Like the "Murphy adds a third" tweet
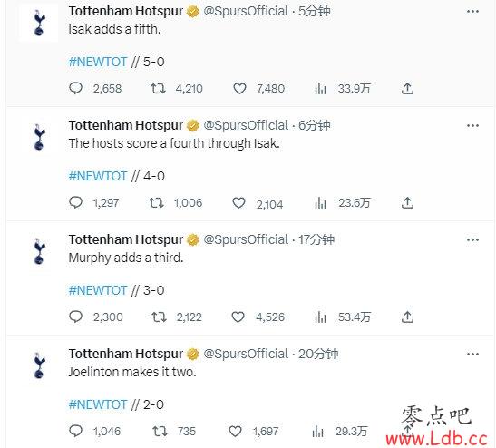The image size is (496, 448). click(x=238, y=317)
